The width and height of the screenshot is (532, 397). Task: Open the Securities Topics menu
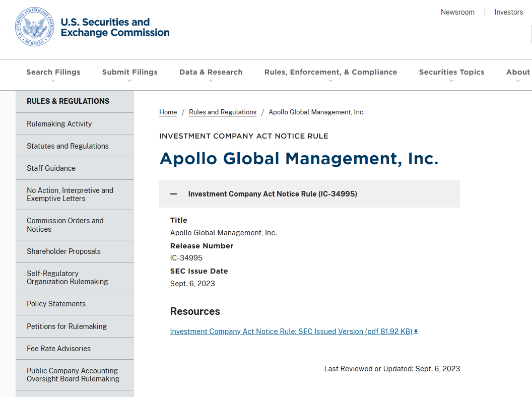coord(451,73)
